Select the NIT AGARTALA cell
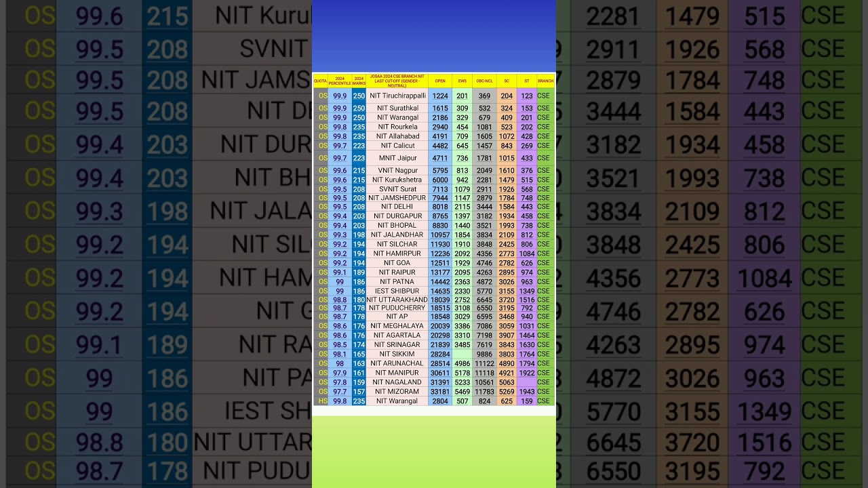Image resolution: width=868 pixels, height=488 pixels. click(397, 335)
